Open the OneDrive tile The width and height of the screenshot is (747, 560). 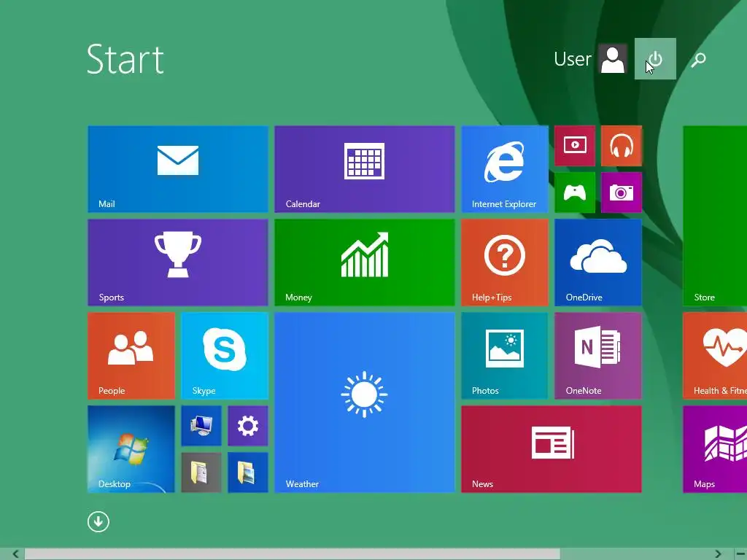[598, 262]
